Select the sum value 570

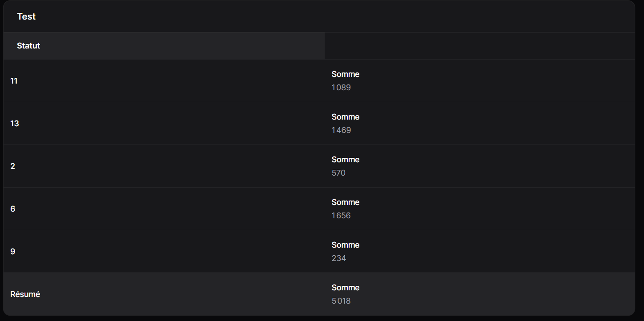(x=338, y=173)
